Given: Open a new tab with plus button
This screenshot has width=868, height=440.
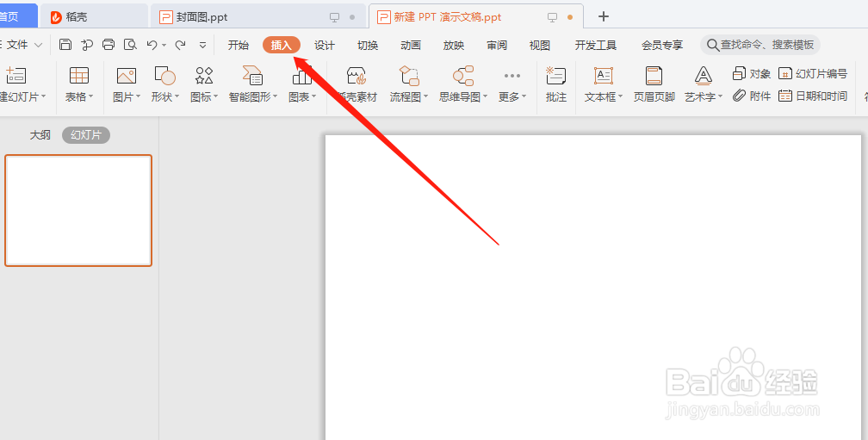Looking at the screenshot, I should click(604, 16).
